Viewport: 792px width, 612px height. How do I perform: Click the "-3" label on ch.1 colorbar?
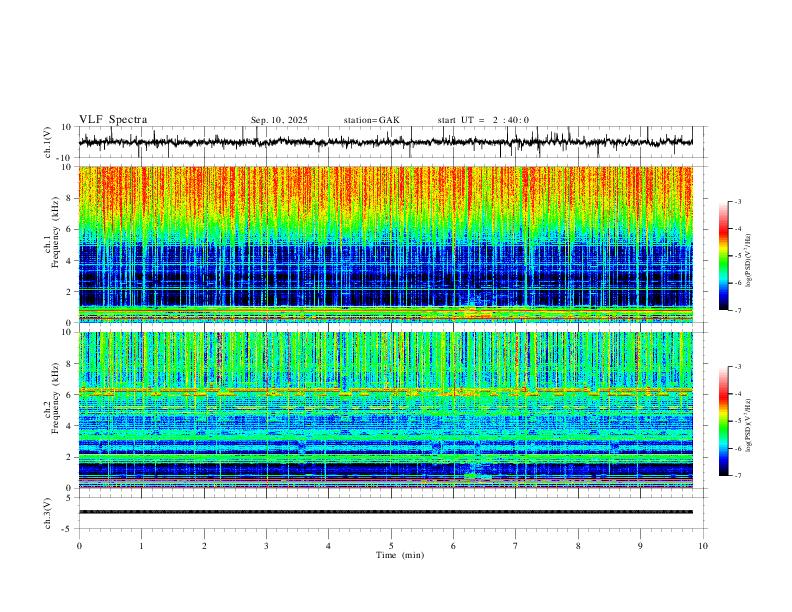point(738,201)
